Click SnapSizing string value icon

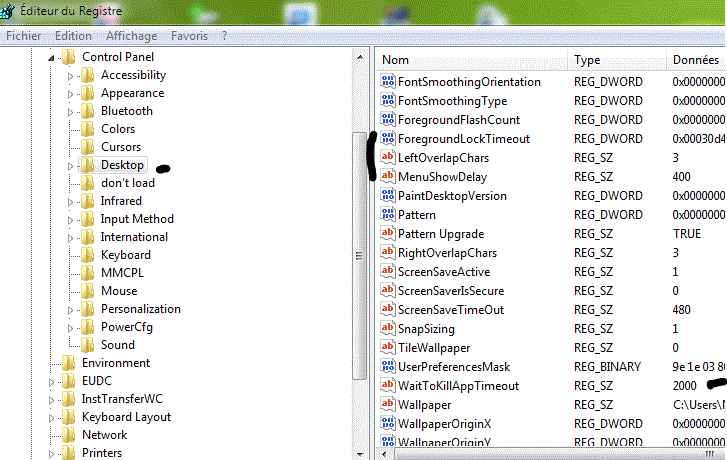388,329
